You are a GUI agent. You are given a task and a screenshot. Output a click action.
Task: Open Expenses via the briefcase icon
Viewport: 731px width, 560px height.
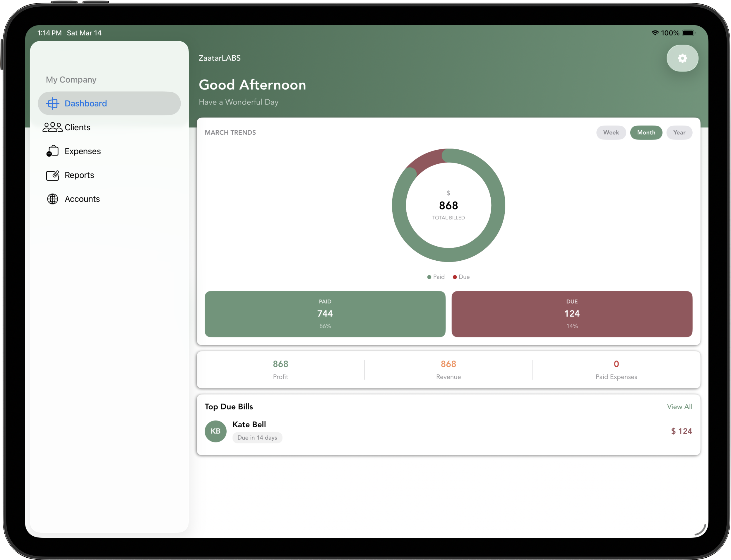point(52,151)
